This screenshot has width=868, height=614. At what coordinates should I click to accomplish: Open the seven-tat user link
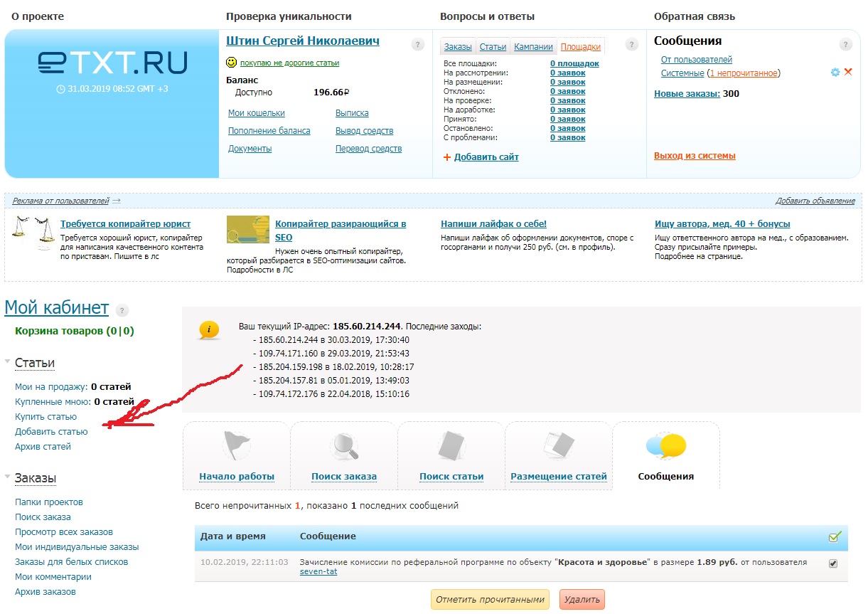[x=318, y=571]
